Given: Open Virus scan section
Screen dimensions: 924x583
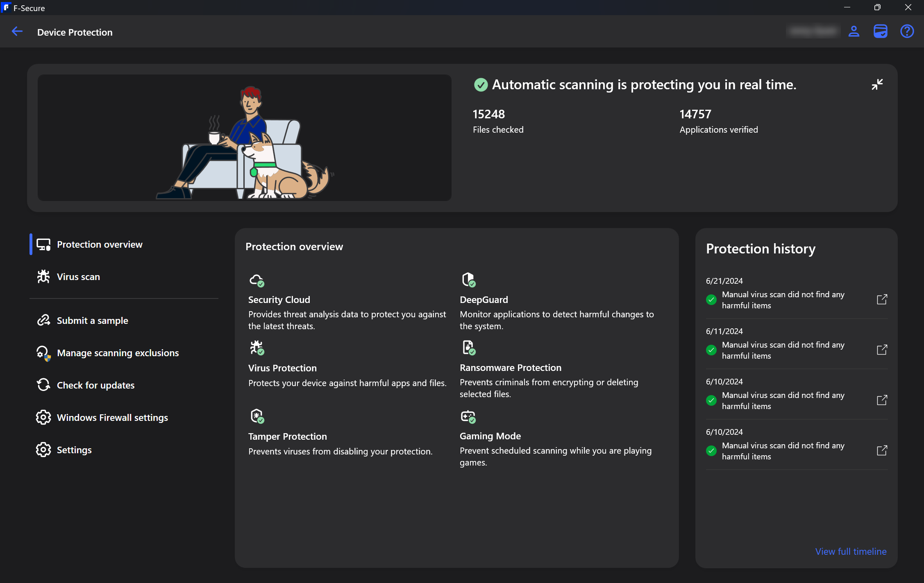Looking at the screenshot, I should 78,277.
